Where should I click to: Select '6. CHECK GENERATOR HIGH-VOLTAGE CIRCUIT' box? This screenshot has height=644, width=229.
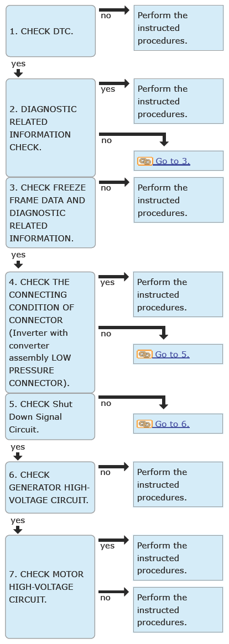tap(50, 488)
